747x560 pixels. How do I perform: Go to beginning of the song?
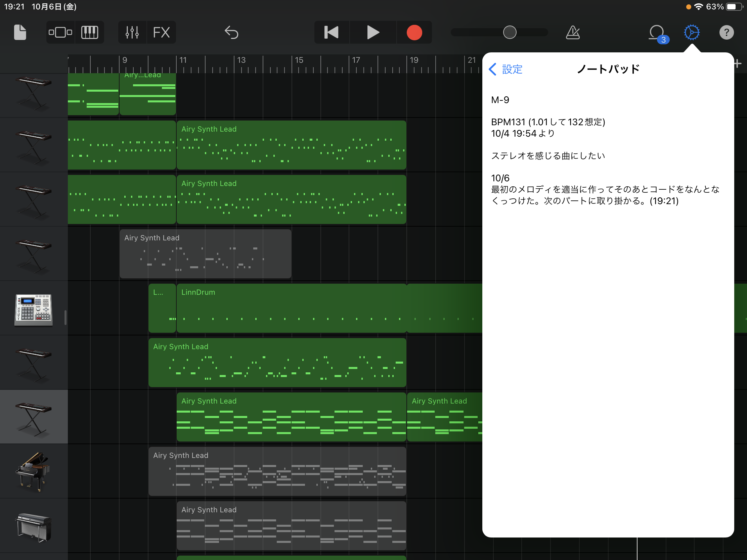tap(331, 33)
